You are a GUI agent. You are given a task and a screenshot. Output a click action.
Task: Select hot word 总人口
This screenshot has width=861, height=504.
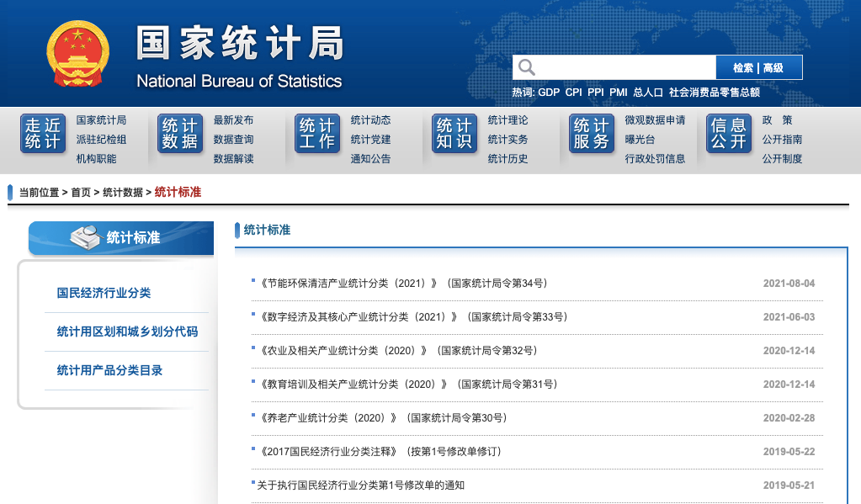coord(648,93)
